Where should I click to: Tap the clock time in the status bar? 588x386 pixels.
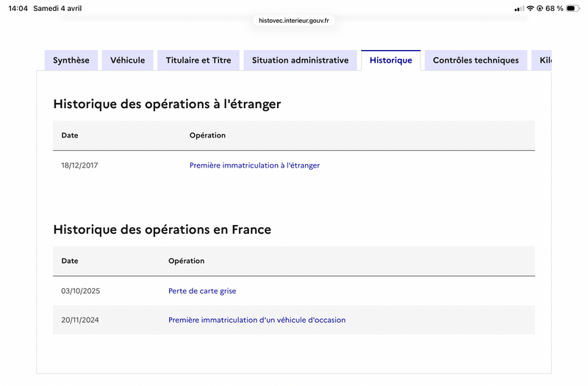click(18, 9)
